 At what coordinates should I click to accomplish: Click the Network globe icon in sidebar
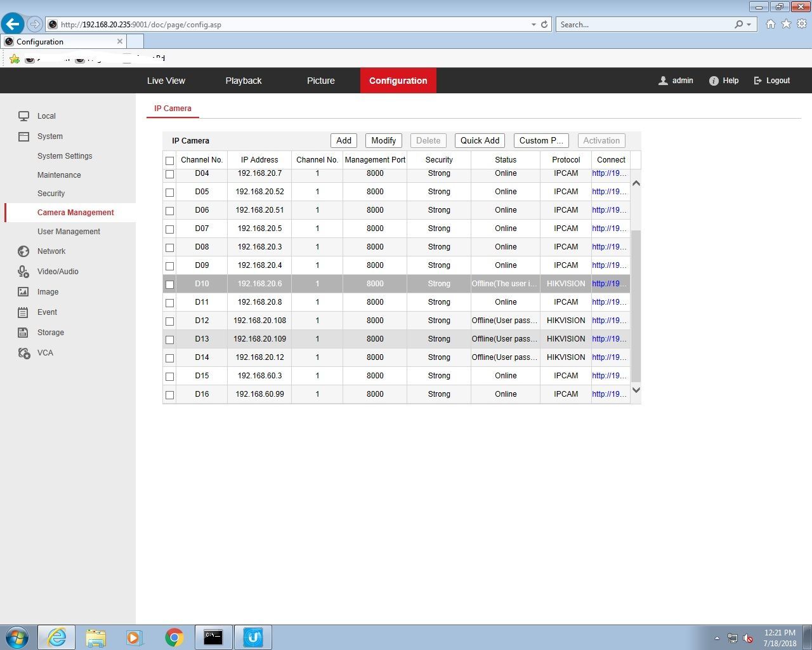(23, 251)
